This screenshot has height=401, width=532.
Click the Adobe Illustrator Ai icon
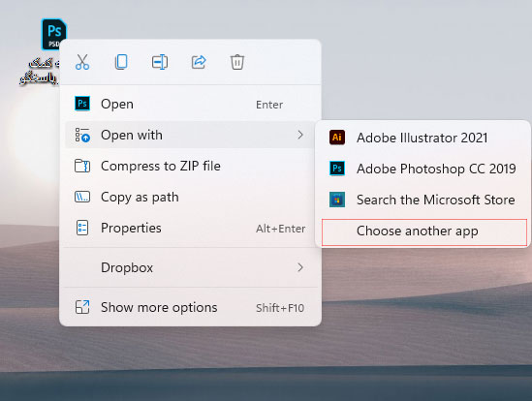click(337, 138)
